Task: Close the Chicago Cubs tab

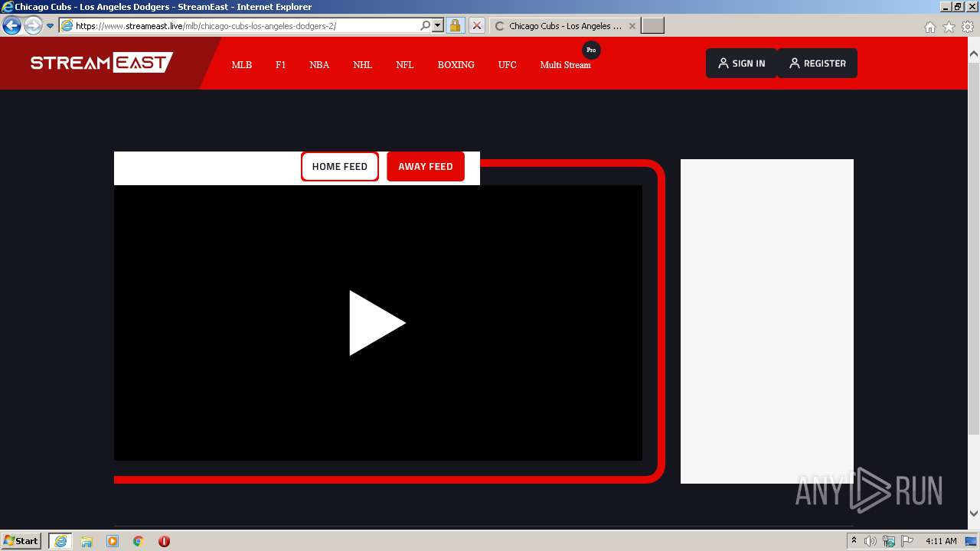Action: [x=632, y=26]
